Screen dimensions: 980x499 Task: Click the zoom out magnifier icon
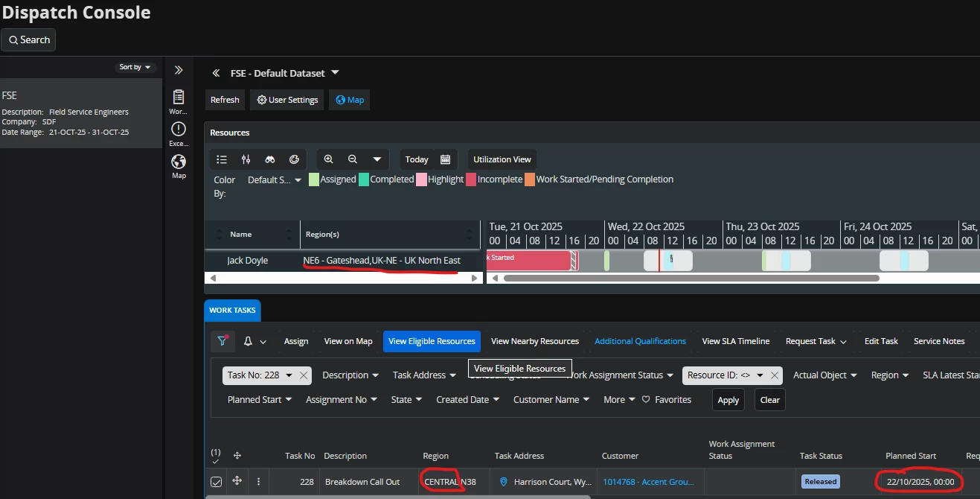(353, 159)
